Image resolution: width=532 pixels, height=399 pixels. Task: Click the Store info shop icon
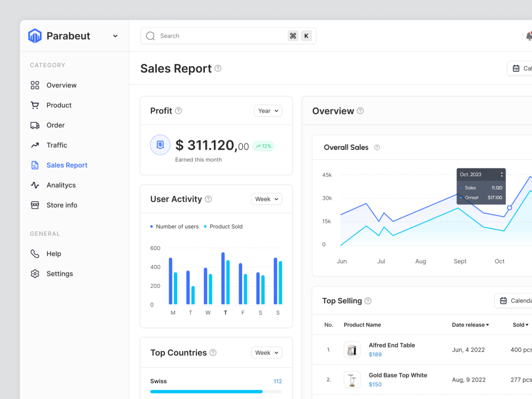point(35,205)
